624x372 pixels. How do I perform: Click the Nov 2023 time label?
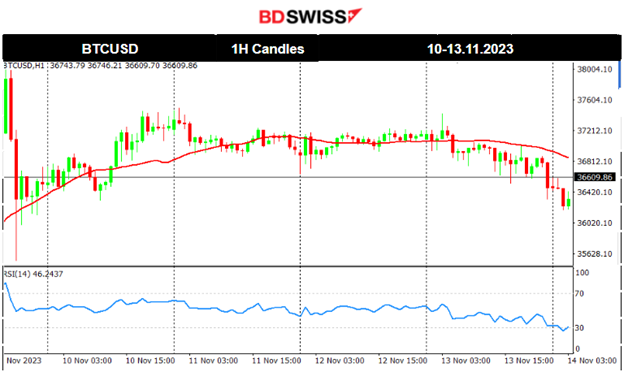pos(24,360)
